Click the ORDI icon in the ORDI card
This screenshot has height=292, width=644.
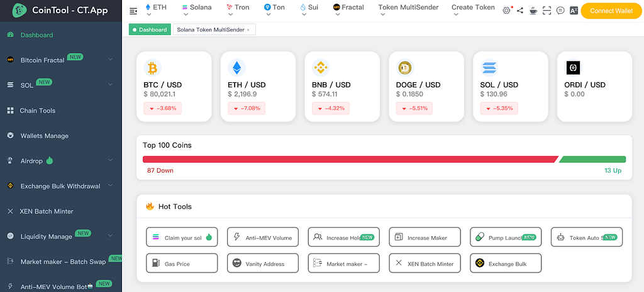click(x=573, y=68)
